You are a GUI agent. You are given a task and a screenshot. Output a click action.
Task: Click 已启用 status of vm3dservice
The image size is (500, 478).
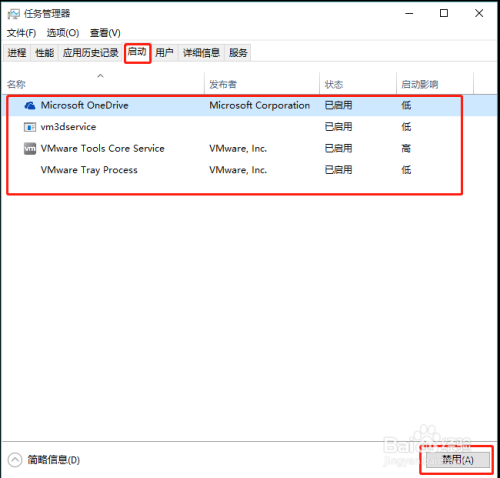pyautogui.click(x=338, y=127)
